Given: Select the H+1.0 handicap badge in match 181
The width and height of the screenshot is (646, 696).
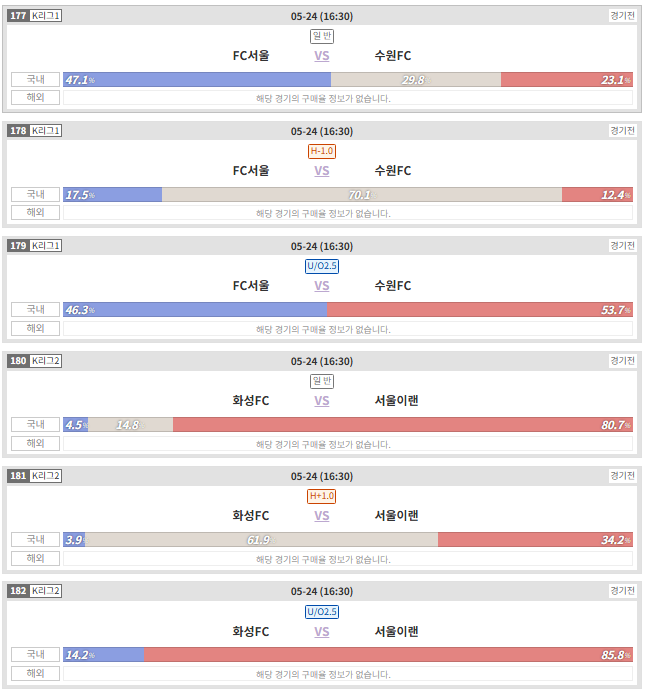Looking at the screenshot, I should point(321,496).
